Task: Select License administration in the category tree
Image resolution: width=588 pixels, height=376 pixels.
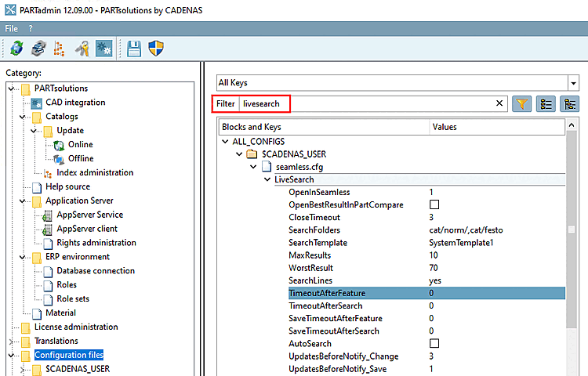Action: [76, 327]
